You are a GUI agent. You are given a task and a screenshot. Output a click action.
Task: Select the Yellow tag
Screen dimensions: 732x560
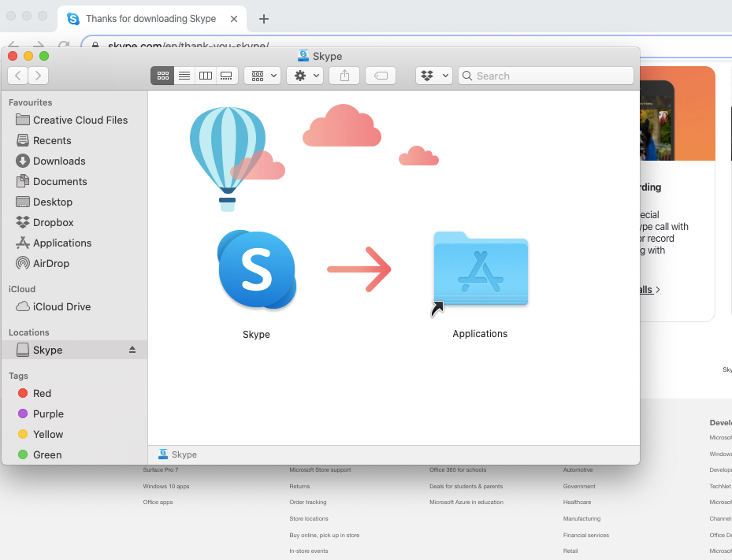[75, 435]
